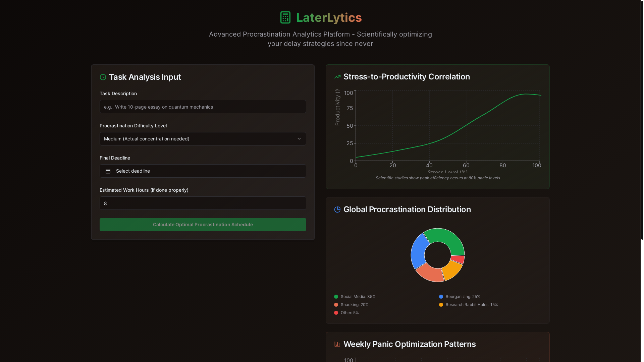The height and width of the screenshot is (362, 644).
Task: Click the Advanced Procrastination Analytics Platform tagline
Action: [x=320, y=39]
